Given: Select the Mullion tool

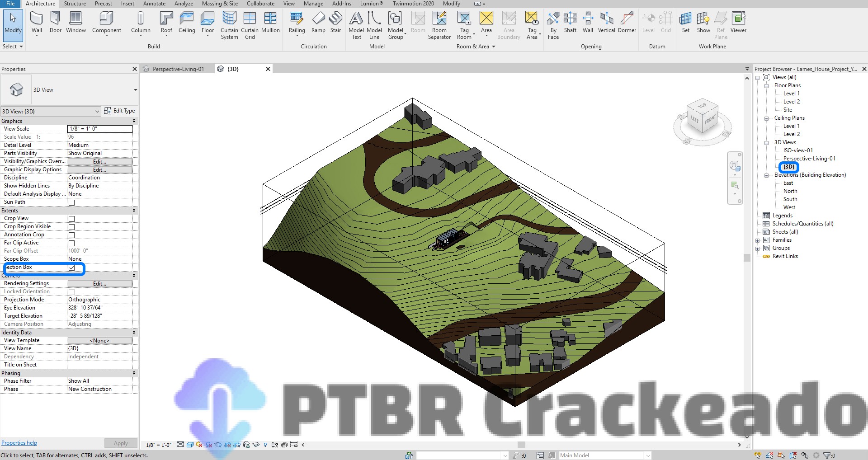Looking at the screenshot, I should (x=270, y=23).
